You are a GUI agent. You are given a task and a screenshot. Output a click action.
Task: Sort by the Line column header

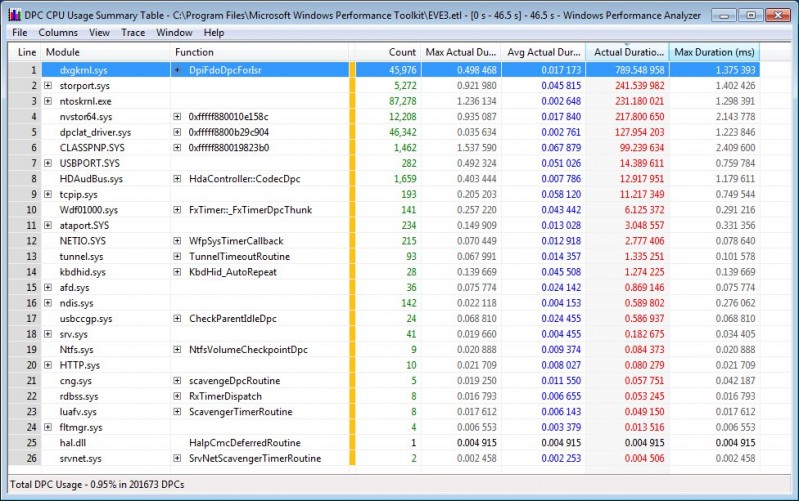(x=25, y=52)
